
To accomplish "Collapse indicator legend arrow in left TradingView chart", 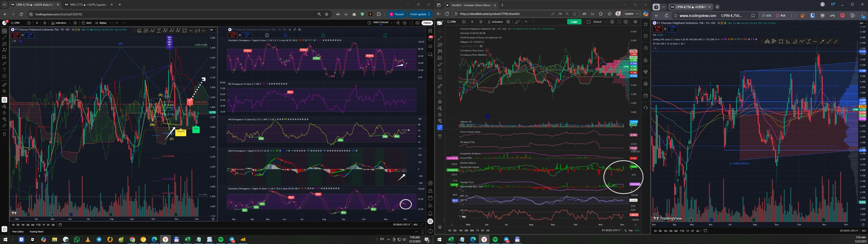I will pyautogui.click(x=13, y=41).
